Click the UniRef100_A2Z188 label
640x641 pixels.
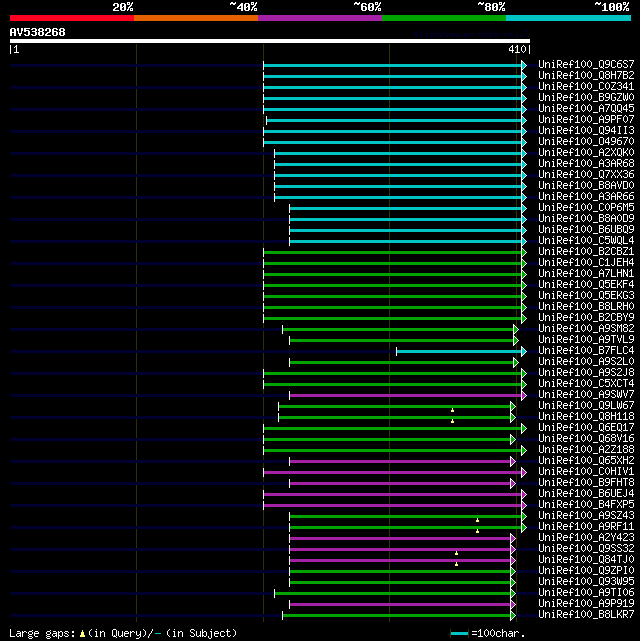586,450
